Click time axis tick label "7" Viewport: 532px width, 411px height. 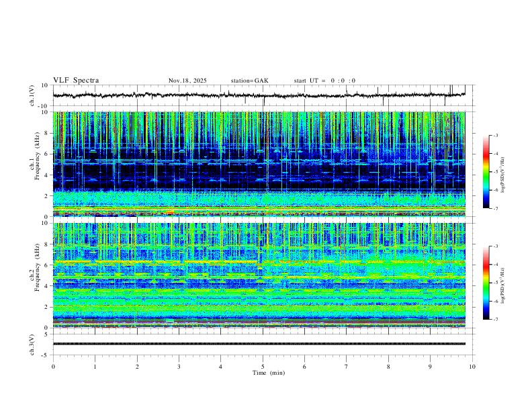coord(347,367)
